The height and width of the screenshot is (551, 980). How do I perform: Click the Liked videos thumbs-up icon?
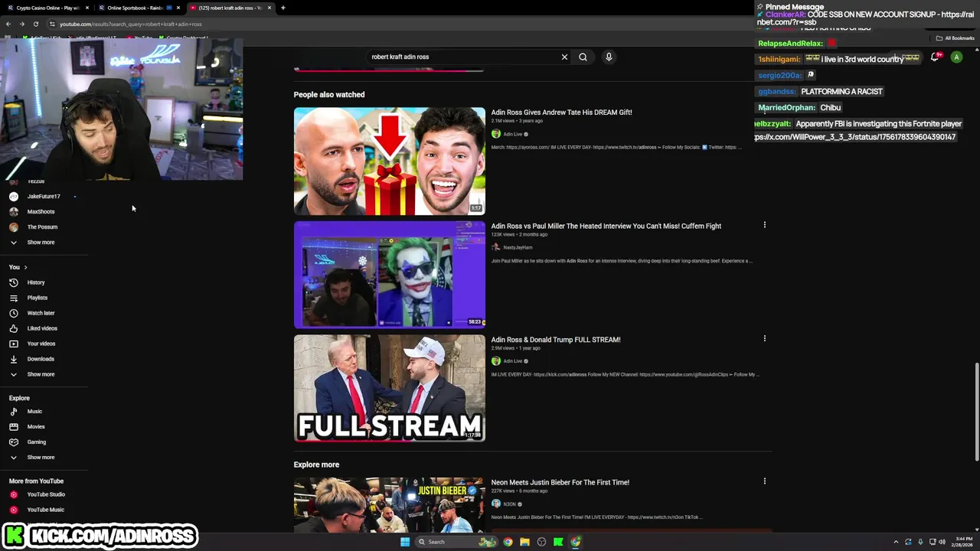[x=14, y=328]
